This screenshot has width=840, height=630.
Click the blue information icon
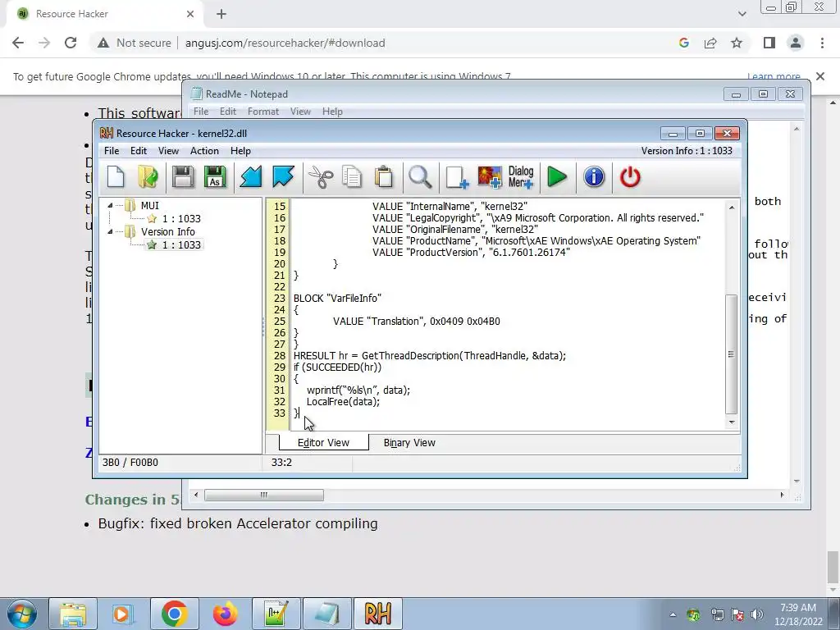coord(594,177)
